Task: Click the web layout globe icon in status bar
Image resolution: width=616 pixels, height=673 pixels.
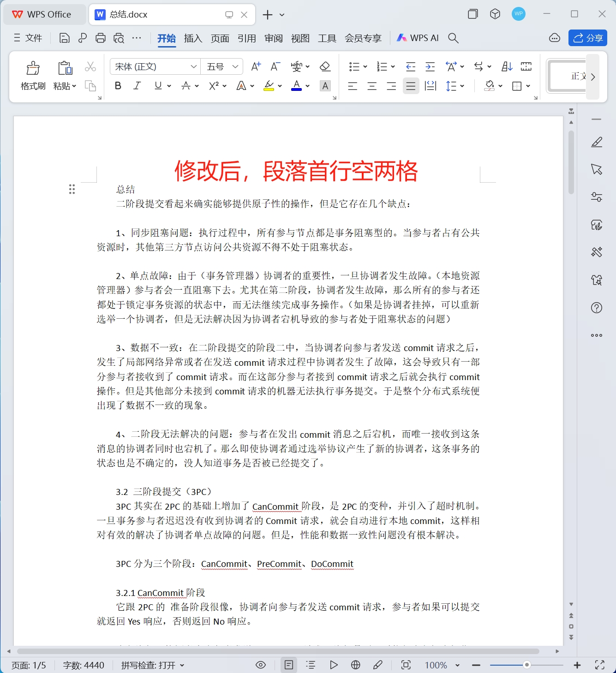Action: click(355, 665)
